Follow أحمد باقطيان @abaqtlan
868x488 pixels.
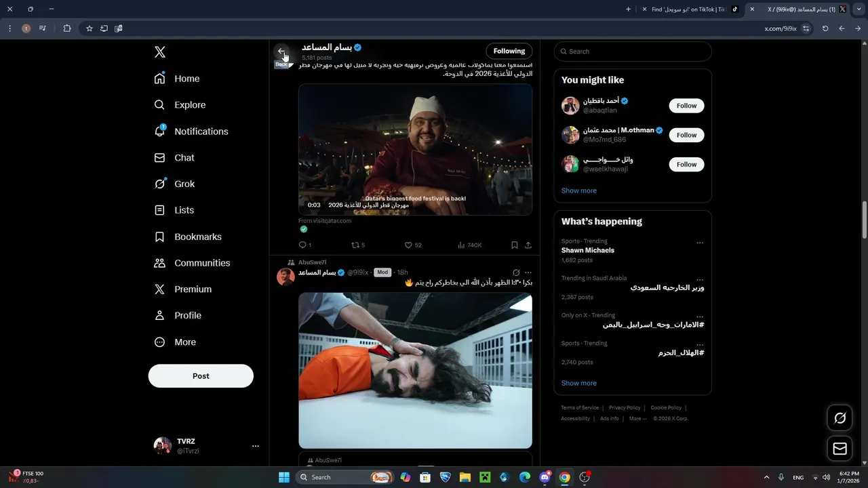[x=686, y=106]
